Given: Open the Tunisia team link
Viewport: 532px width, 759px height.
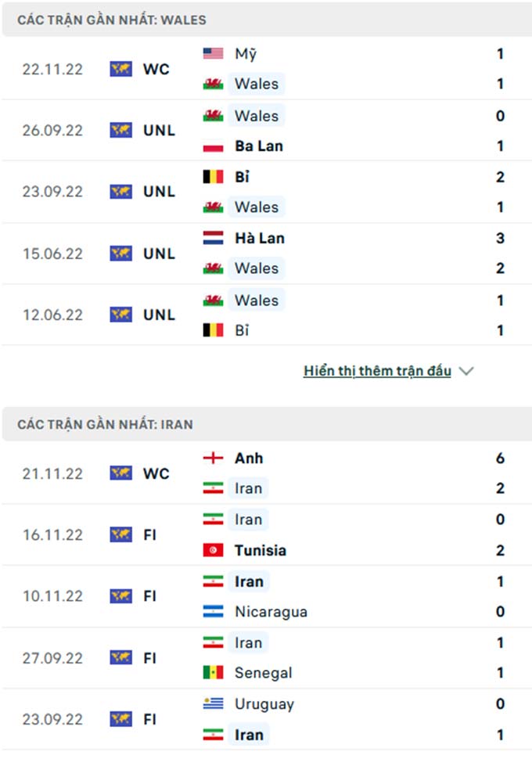Looking at the screenshot, I should pos(260,550).
